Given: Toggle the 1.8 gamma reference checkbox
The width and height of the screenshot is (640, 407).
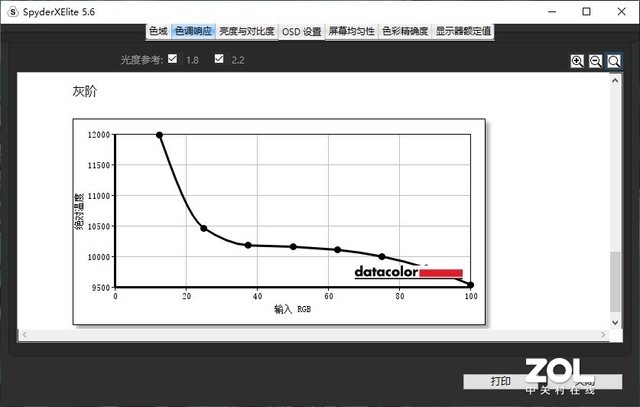Looking at the screenshot, I should [173, 59].
